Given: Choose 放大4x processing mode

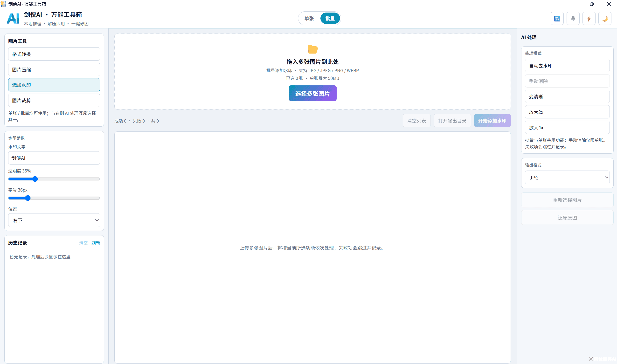Looking at the screenshot, I should (x=567, y=127).
